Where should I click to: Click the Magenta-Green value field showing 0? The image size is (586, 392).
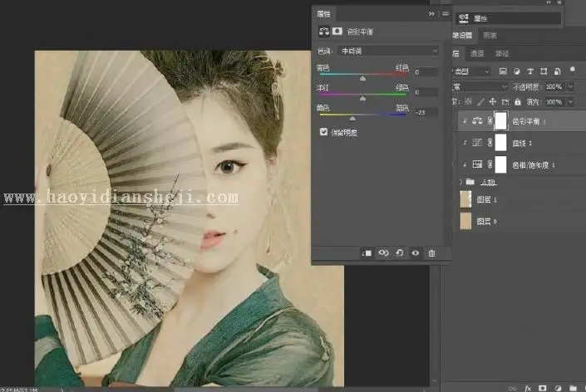(426, 92)
